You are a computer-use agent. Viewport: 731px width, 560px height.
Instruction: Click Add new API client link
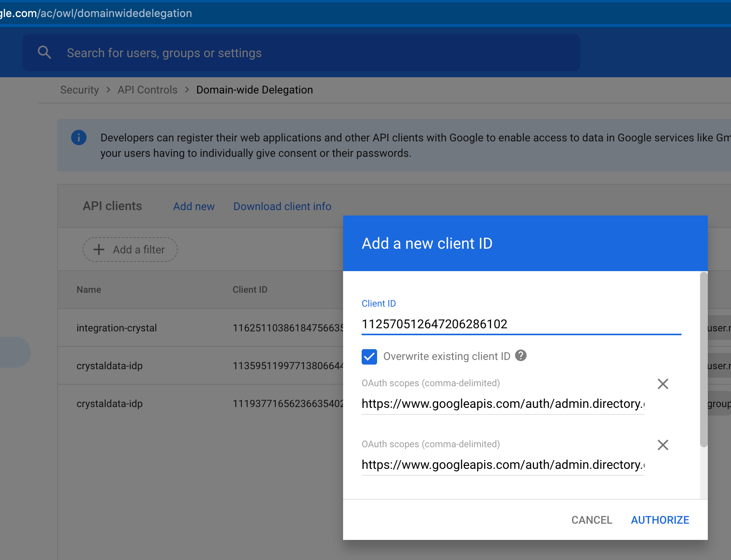tap(194, 206)
